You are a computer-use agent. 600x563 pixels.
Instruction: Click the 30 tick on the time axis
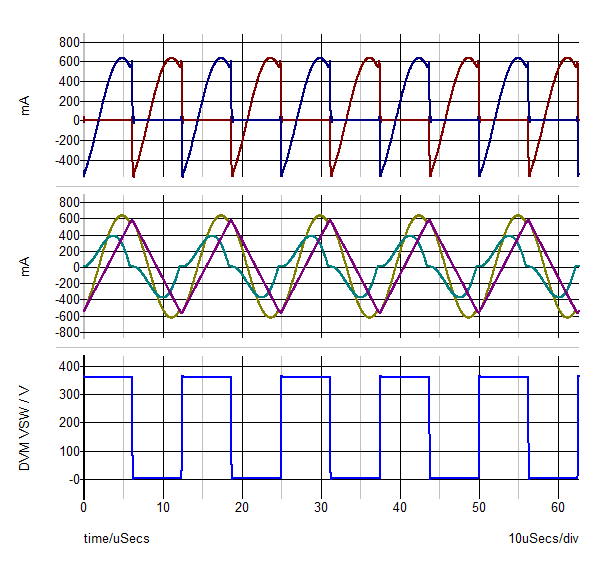pyautogui.click(x=321, y=508)
